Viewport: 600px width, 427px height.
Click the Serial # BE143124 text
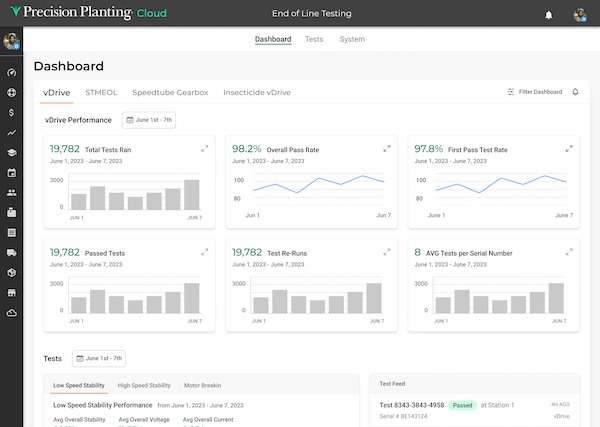click(403, 416)
